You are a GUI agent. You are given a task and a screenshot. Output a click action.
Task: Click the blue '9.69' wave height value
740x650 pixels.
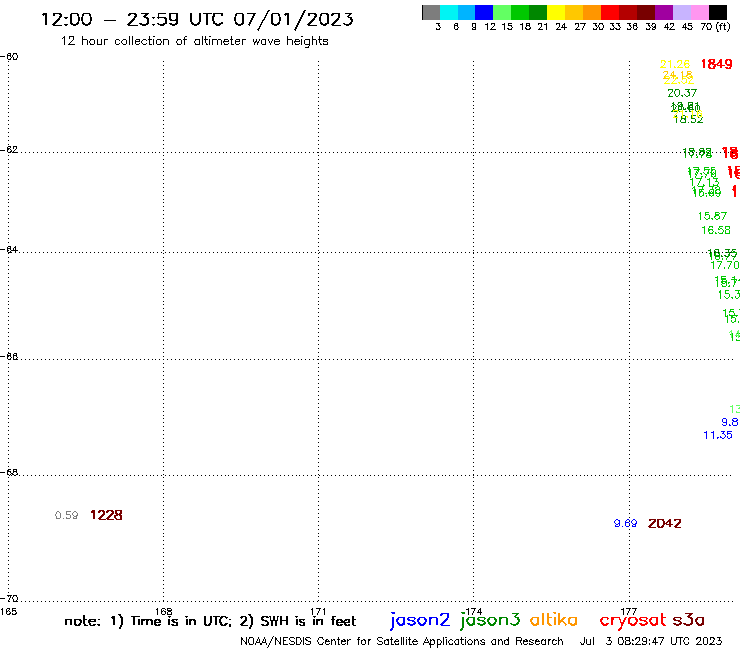(x=625, y=523)
